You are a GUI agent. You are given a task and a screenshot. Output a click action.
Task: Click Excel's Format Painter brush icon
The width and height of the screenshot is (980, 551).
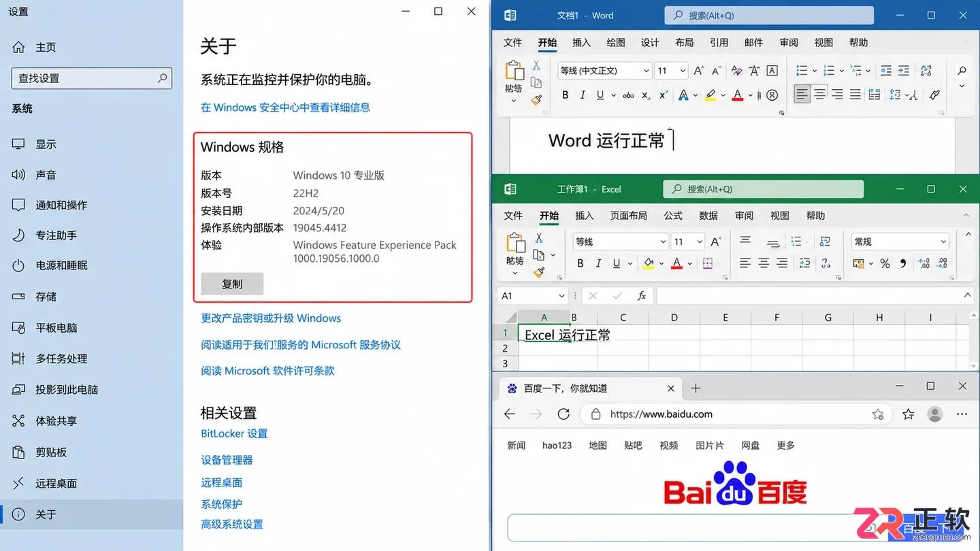pyautogui.click(x=539, y=272)
